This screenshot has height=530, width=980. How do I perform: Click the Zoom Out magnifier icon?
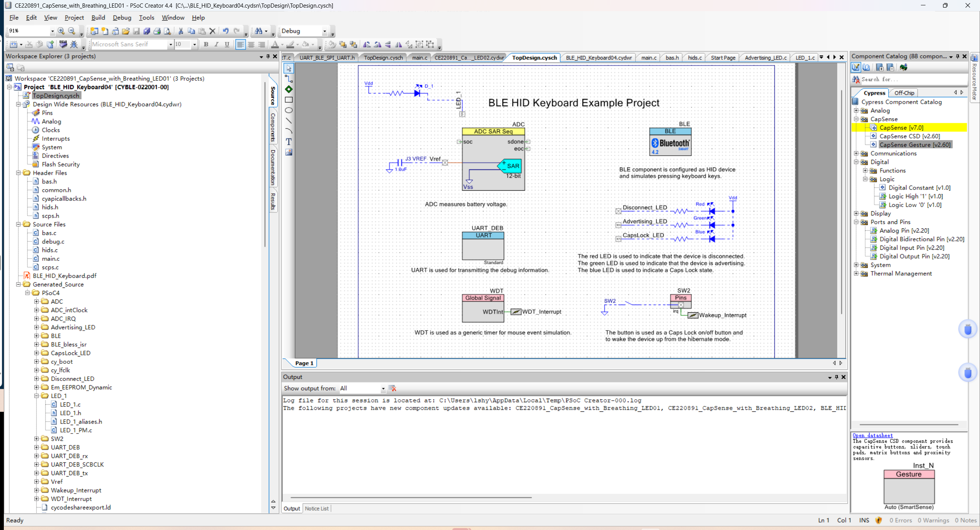[x=72, y=31]
